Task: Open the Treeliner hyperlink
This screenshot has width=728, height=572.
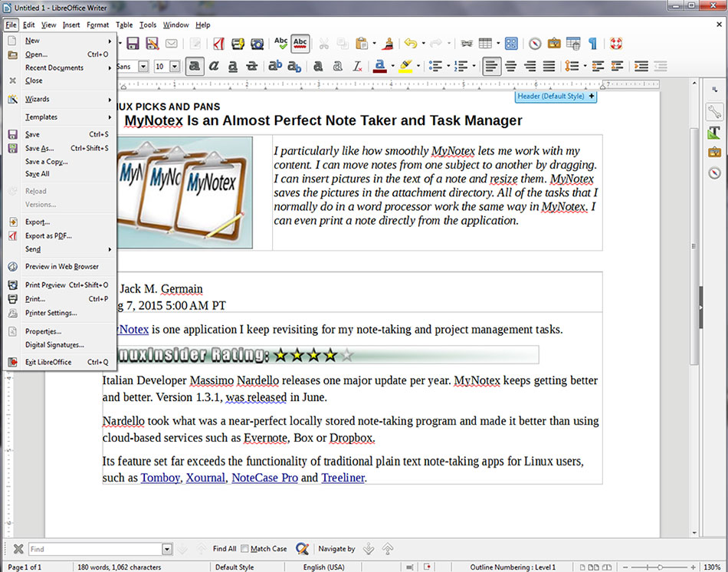Action: [x=343, y=478]
